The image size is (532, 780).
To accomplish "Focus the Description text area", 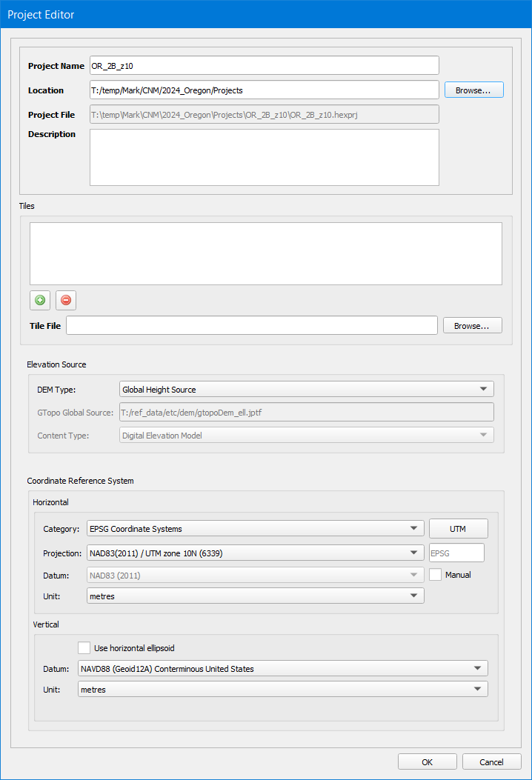I will tap(264, 157).
